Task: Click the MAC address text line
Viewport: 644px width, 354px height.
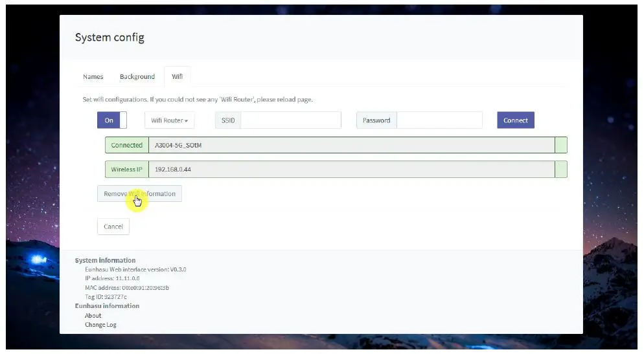Action: click(127, 287)
